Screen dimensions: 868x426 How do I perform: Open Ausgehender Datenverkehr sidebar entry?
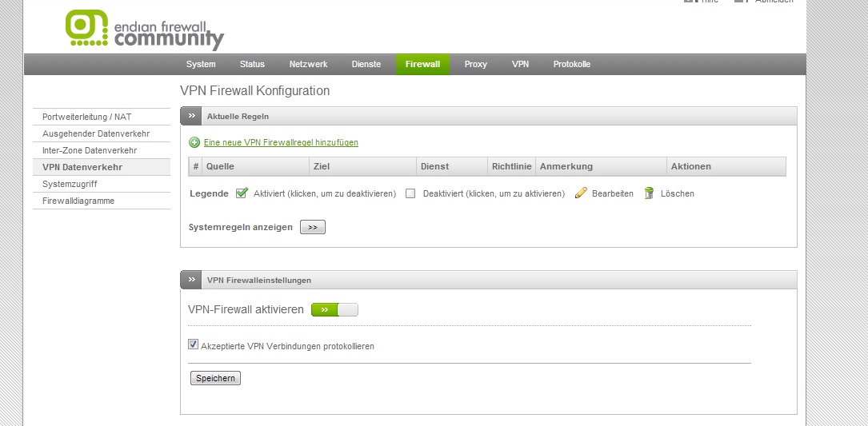point(96,133)
